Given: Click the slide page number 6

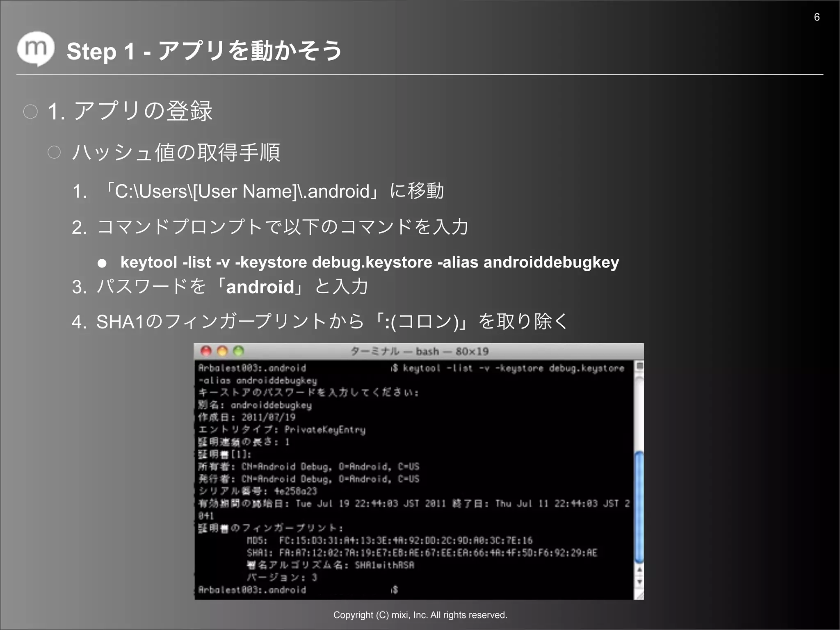Looking at the screenshot, I should tap(817, 17).
